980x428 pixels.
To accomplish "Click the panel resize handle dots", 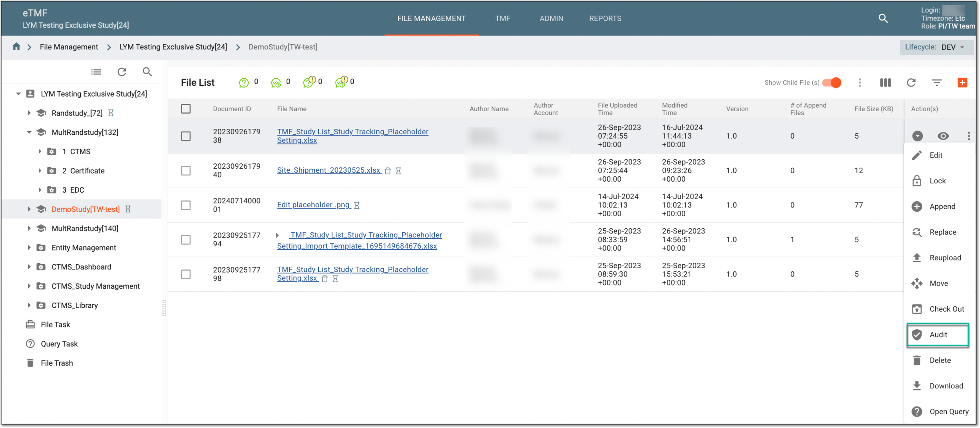I will 164,308.
